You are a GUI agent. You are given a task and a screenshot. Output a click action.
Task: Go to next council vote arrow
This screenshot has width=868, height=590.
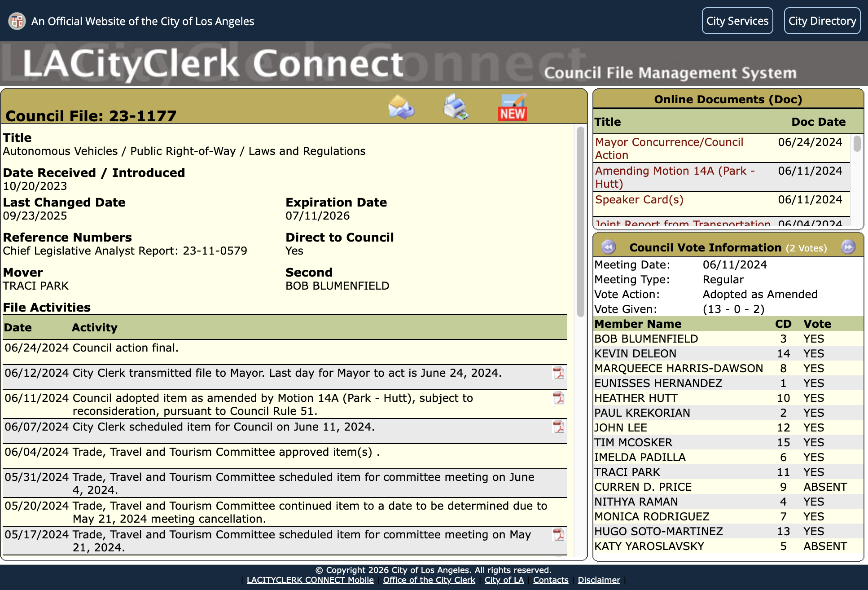tap(848, 247)
